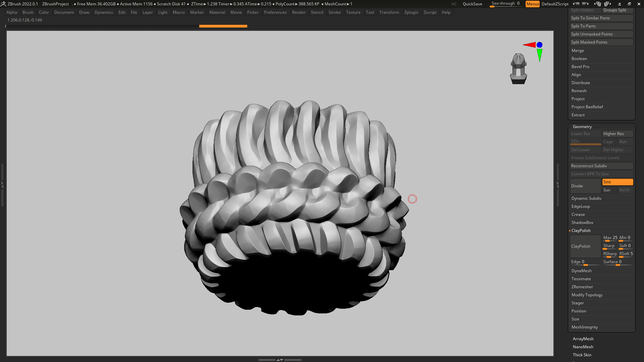
Task: Click Higher Res button
Action: coord(618,134)
